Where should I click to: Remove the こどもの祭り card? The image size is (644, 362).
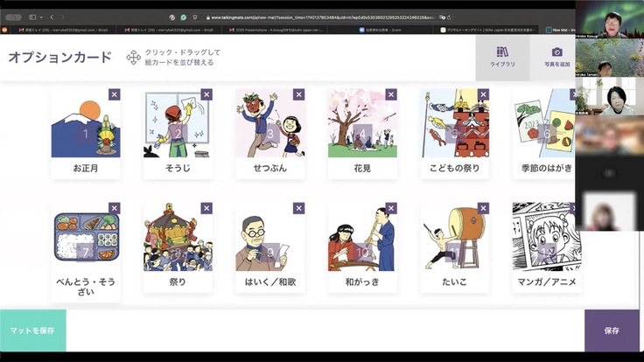coord(484,94)
